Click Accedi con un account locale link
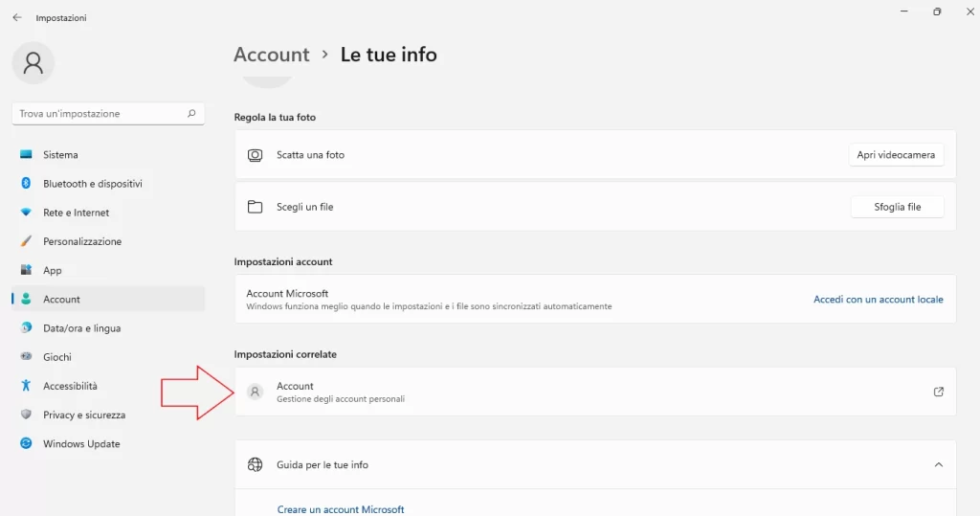The height and width of the screenshot is (516, 980). [879, 300]
